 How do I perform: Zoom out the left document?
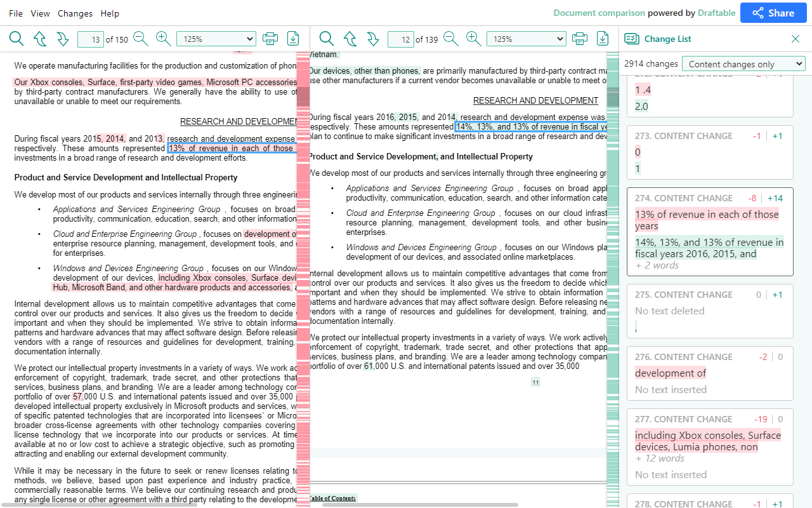coord(141,39)
